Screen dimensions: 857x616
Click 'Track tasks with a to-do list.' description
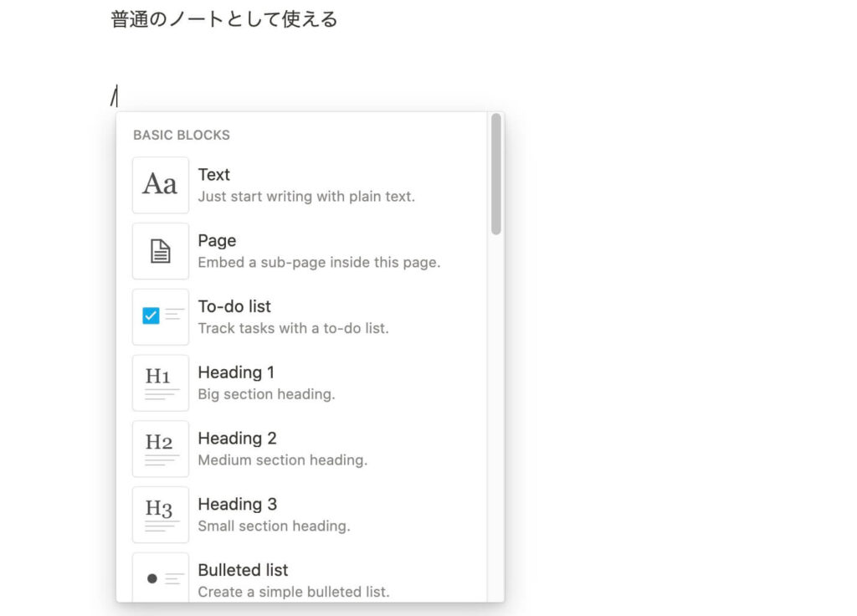click(x=294, y=328)
